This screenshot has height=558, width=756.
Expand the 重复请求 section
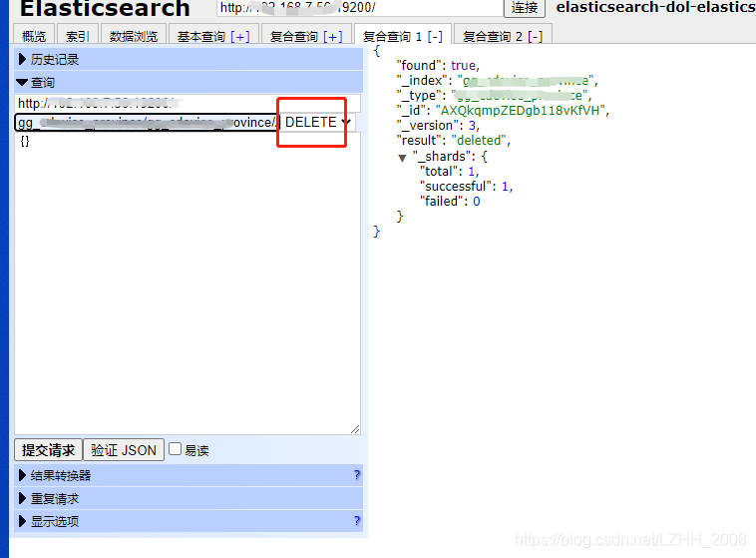point(189,499)
